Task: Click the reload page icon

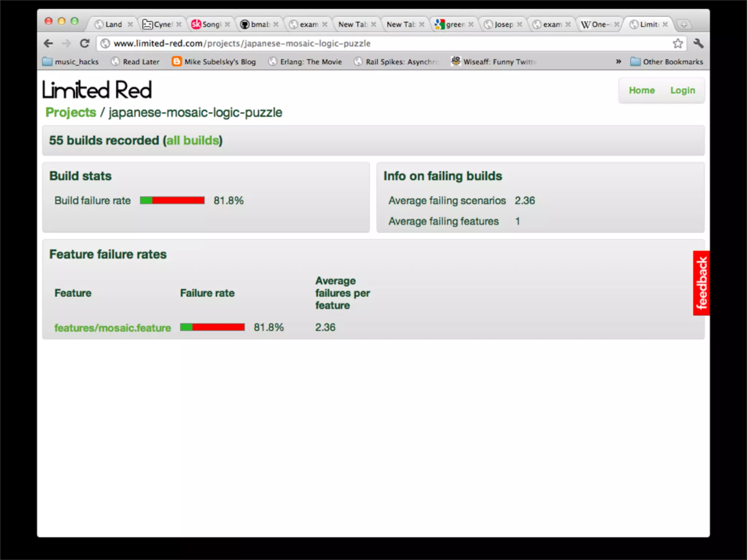Action: pos(85,44)
